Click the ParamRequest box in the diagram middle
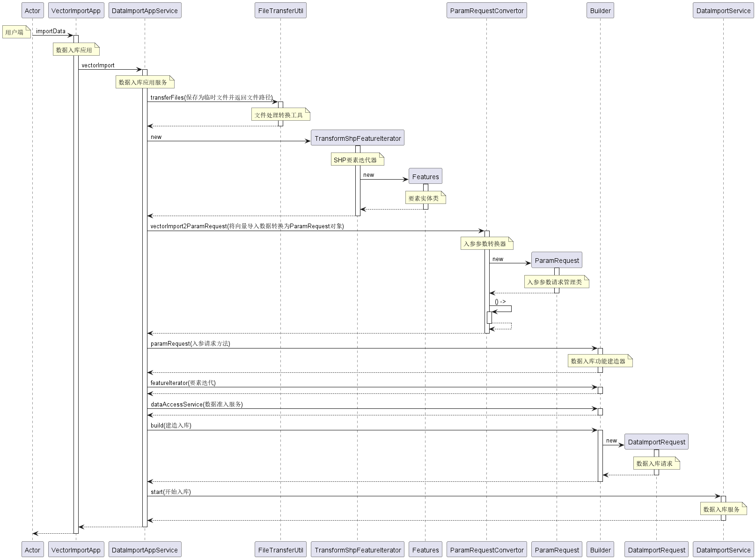 557,260
